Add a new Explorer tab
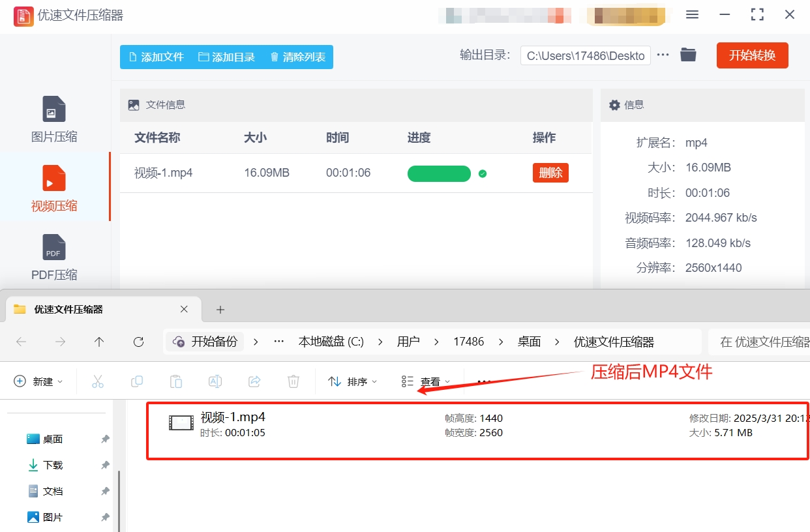Image resolution: width=810 pixels, height=532 pixels. pos(220,310)
